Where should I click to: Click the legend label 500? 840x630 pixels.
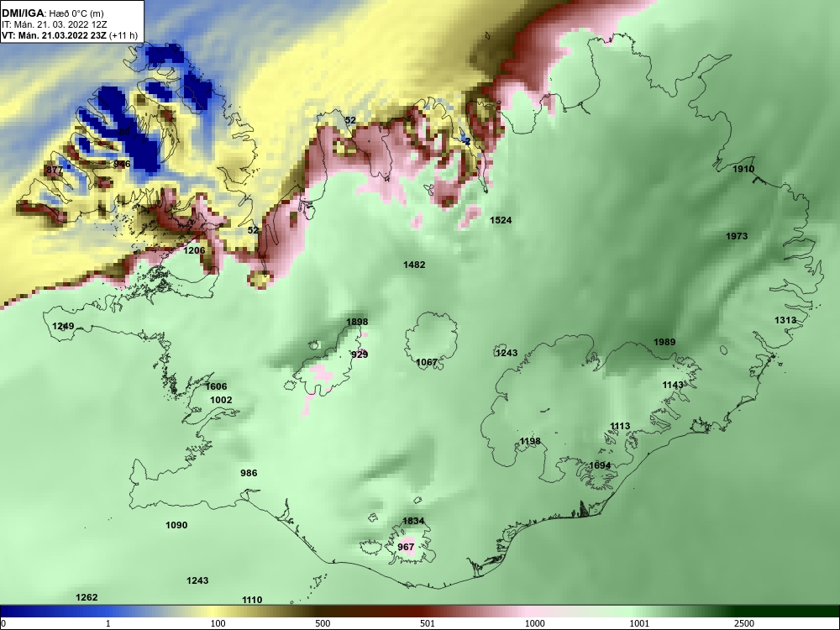pyautogui.click(x=323, y=623)
